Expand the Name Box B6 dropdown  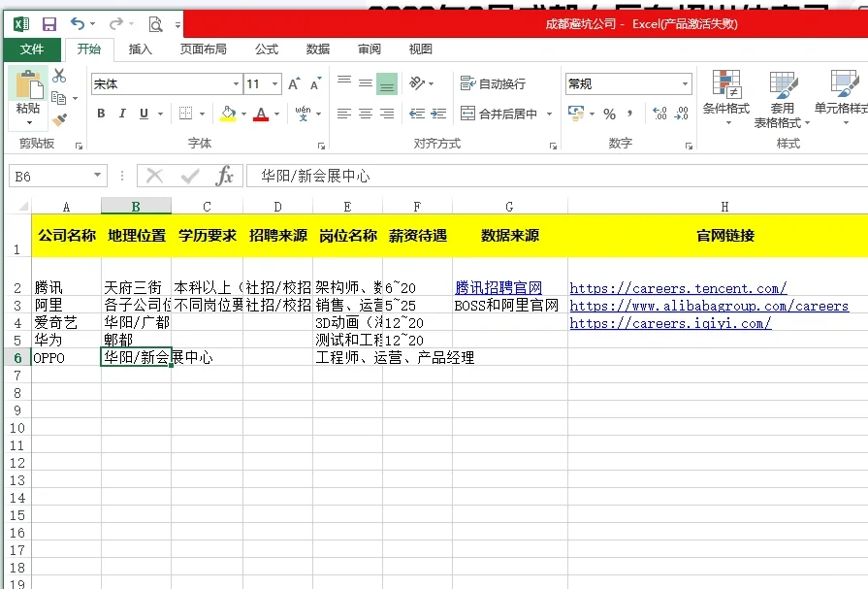click(97, 176)
